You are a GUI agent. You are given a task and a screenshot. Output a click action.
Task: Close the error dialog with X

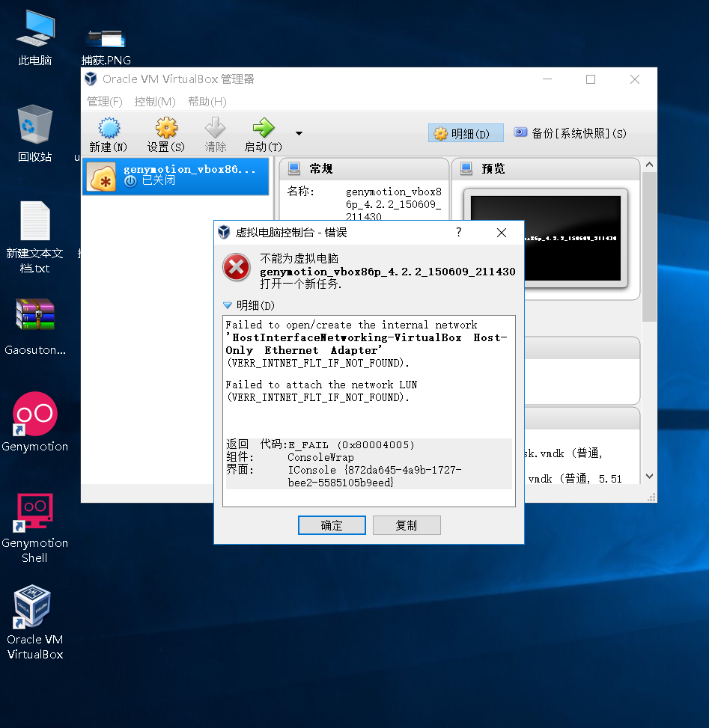502,232
